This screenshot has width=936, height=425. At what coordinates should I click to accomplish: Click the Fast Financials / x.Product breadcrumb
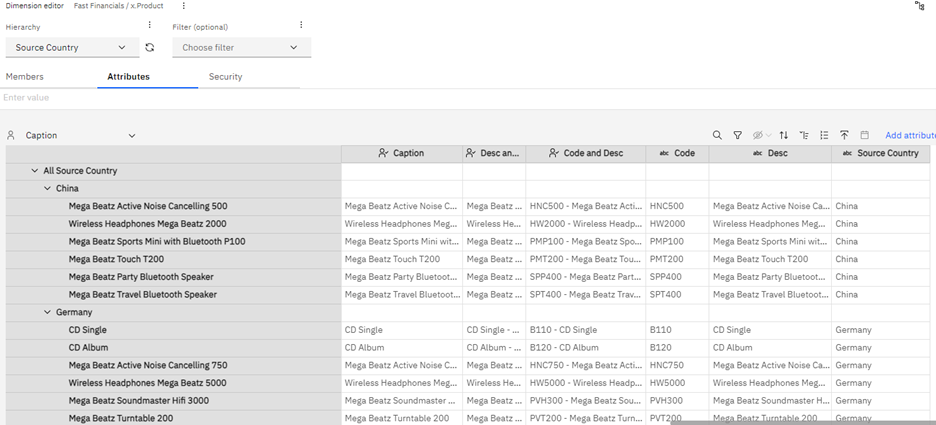click(x=119, y=6)
